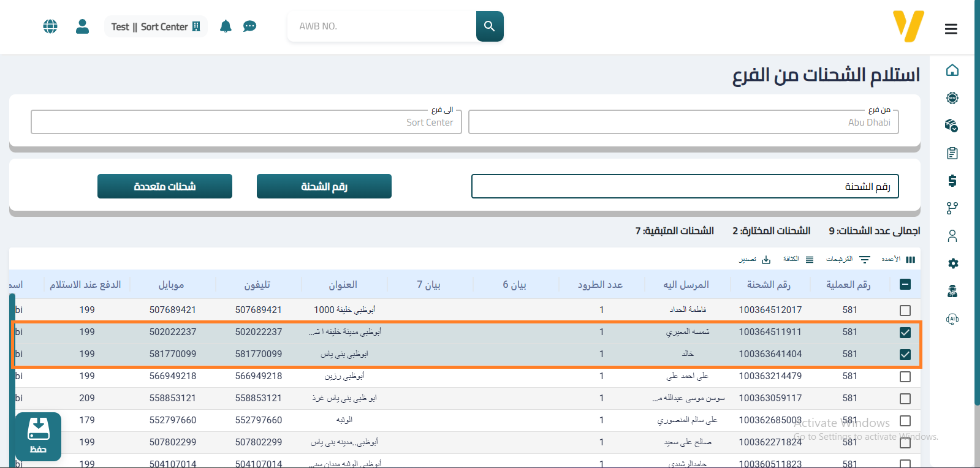Image resolution: width=980 pixels, height=468 pixels.
Task: Uncheck the row for shipment 100363641404
Action: pos(905,355)
